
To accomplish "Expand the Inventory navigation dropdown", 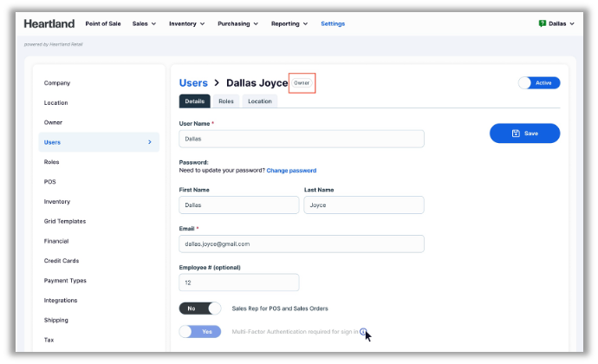I will [x=186, y=23].
